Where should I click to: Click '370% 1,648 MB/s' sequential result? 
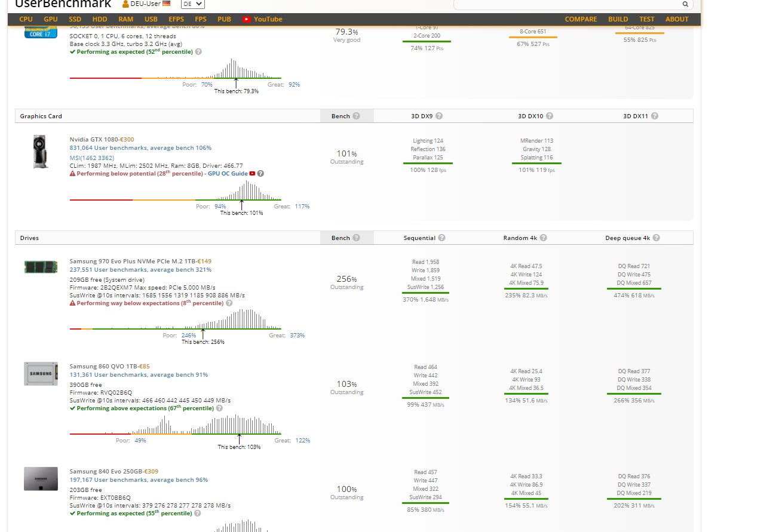(426, 299)
